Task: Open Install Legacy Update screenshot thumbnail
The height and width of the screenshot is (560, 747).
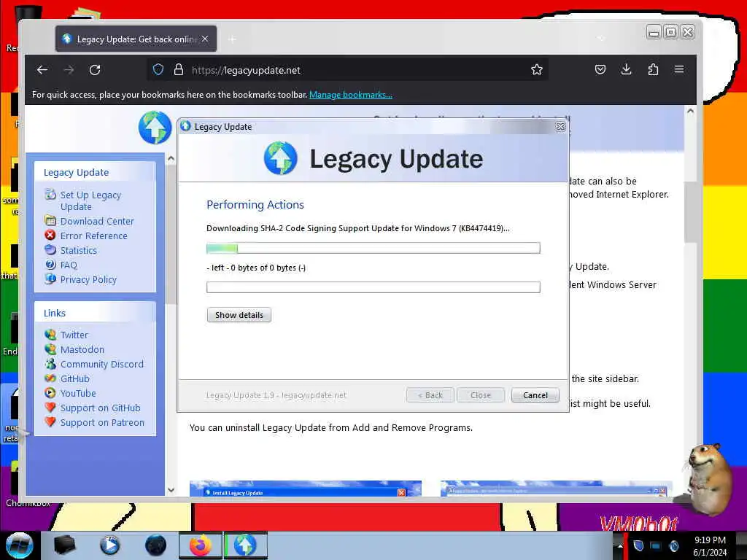Action: click(x=306, y=489)
